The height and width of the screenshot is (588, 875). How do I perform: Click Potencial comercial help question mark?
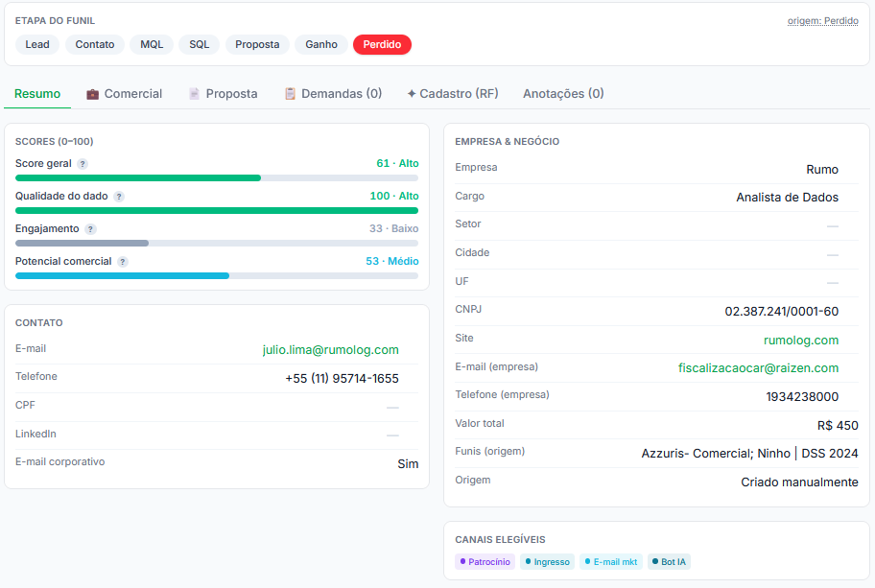click(123, 262)
